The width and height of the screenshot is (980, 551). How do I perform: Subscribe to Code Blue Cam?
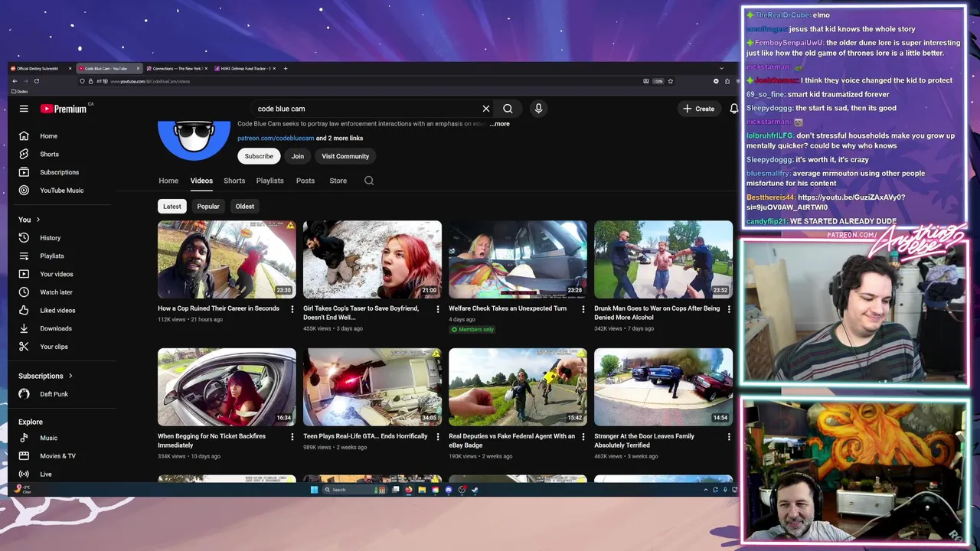click(x=259, y=156)
